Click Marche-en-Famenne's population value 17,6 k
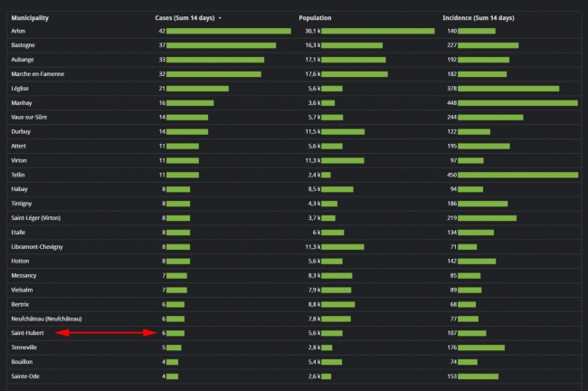This screenshot has width=588, height=391. tap(313, 74)
